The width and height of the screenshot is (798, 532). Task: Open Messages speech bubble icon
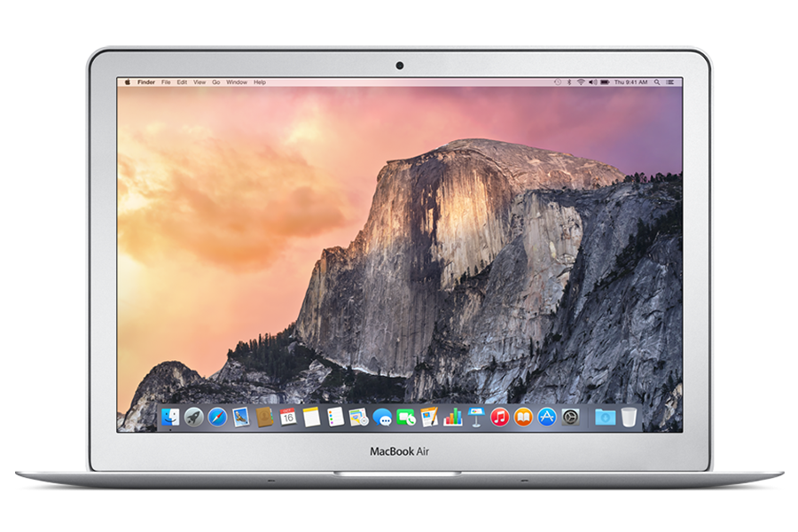coord(382,418)
